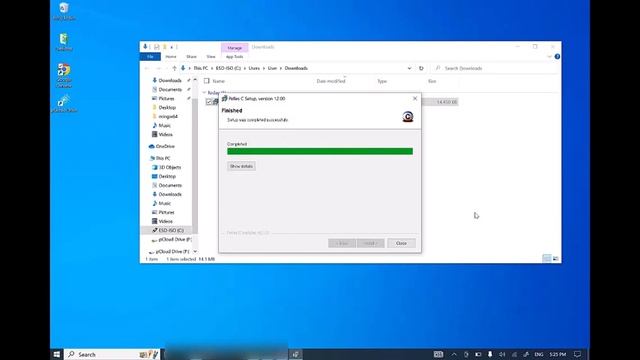640x360 pixels.
Task: Toggle the select-all checkbox beside Name header
Action: click(x=207, y=81)
